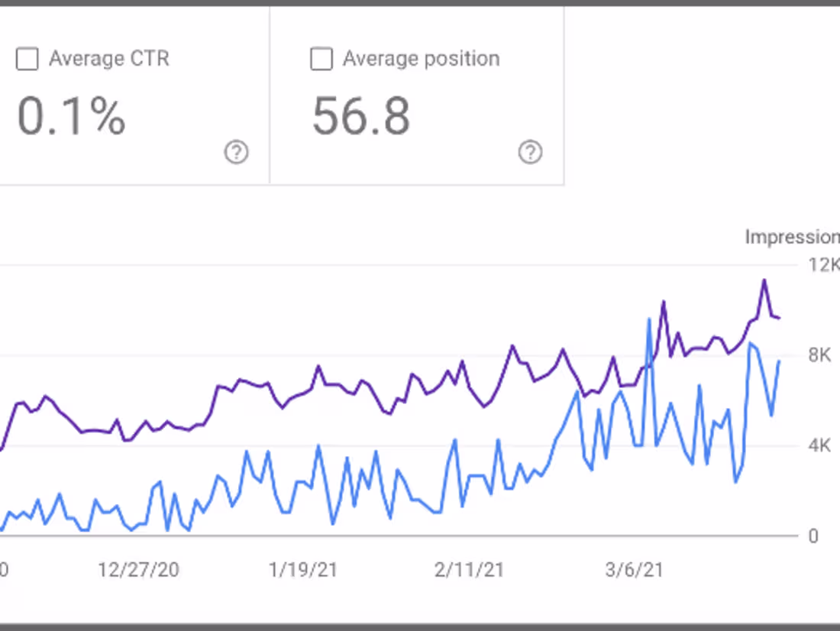Click the 2/11/21 point on the timeline

(x=469, y=570)
